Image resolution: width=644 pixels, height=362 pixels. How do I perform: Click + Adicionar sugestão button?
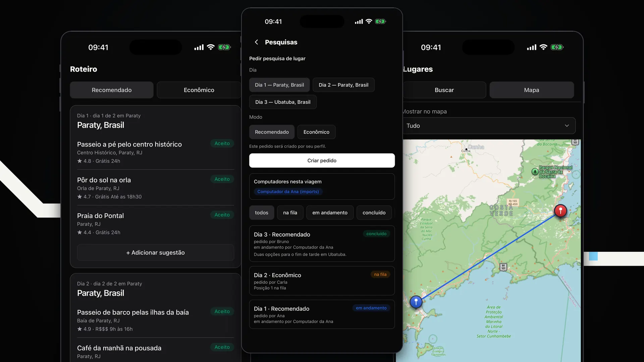pyautogui.click(x=156, y=252)
